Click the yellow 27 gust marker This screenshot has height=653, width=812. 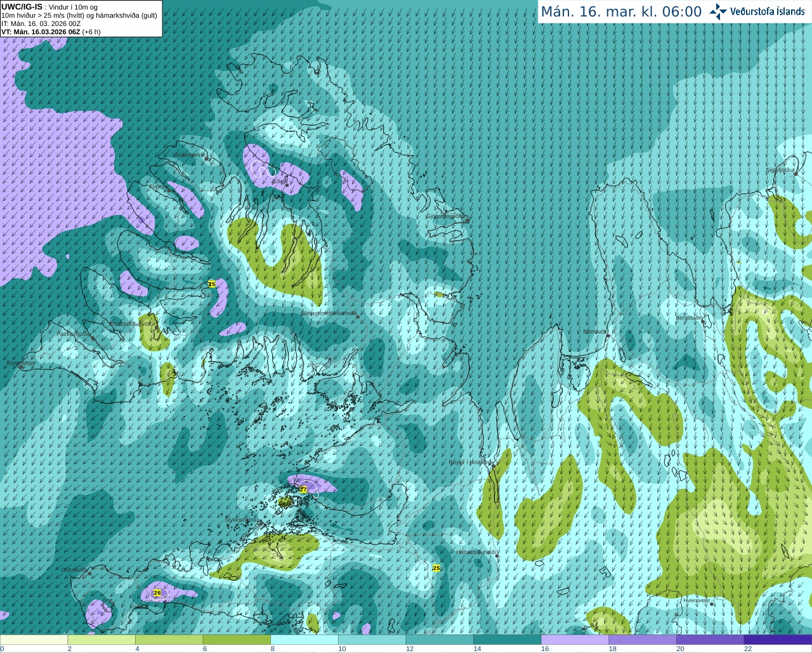tap(303, 489)
